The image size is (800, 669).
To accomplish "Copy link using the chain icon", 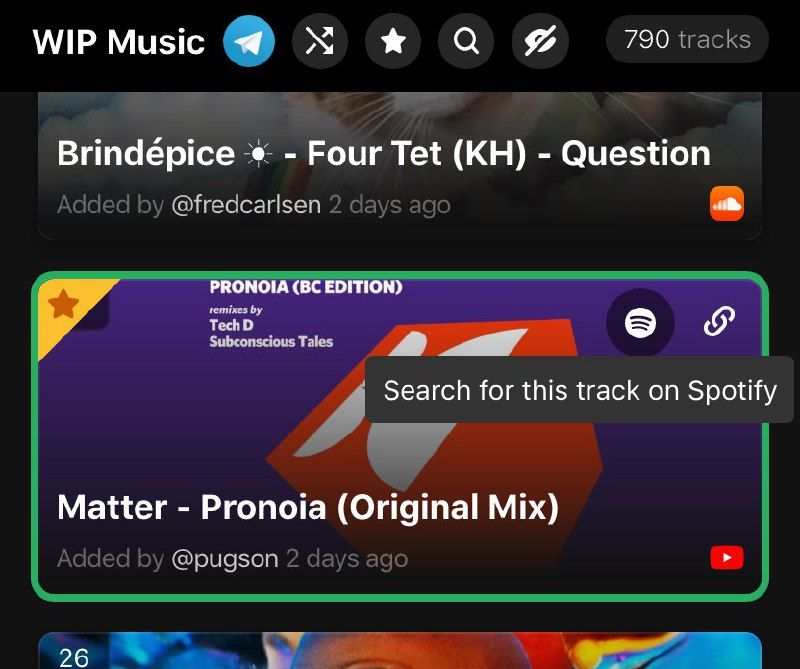I will point(719,321).
